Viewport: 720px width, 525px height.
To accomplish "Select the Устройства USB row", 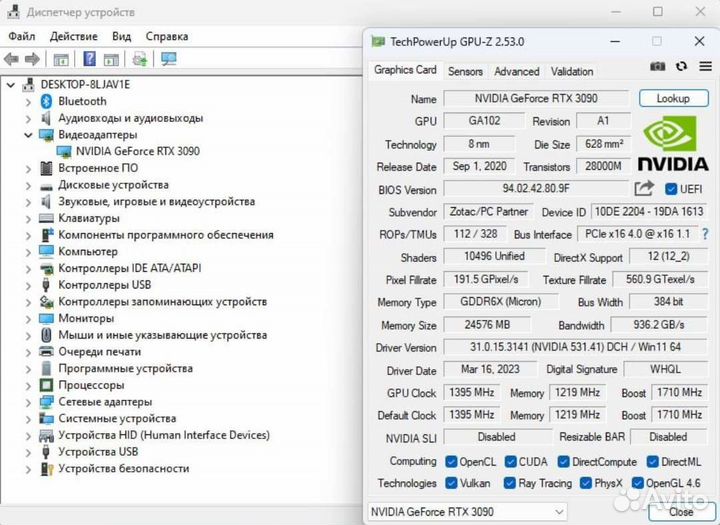I will (89, 452).
